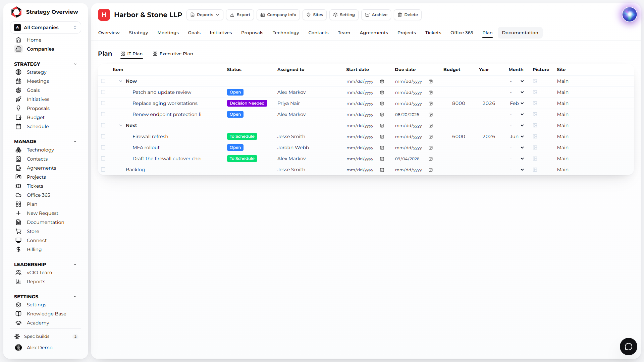
Task: Check the Patch and update review checkbox
Action: coord(103,92)
